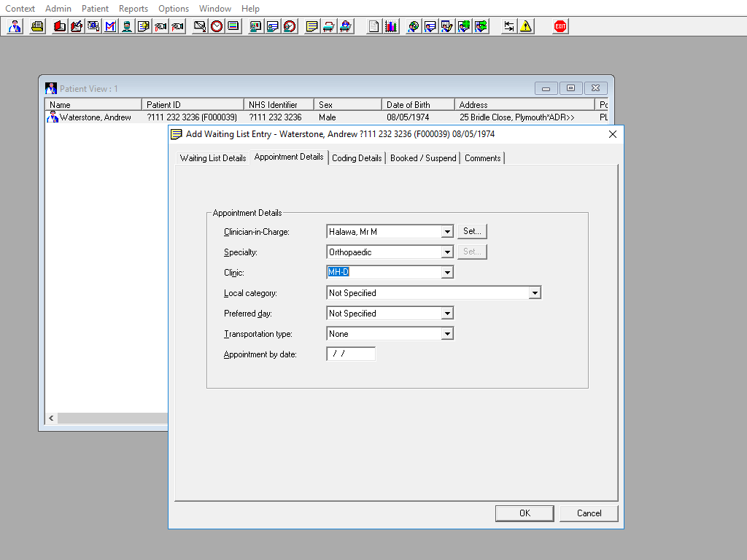Click the eye chart toolbar icon
The image size is (747, 560).
click(x=93, y=26)
